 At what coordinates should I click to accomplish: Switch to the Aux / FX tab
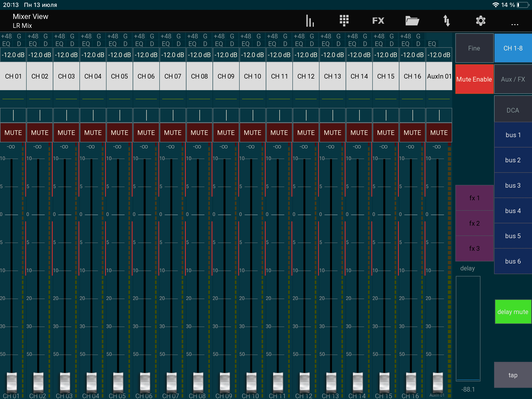513,79
